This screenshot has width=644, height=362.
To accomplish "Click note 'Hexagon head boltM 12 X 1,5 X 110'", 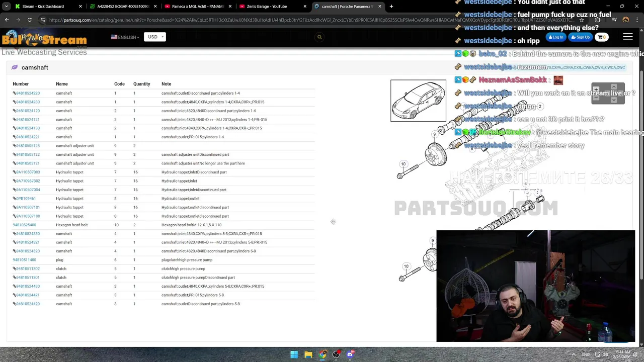I will tap(191, 225).
